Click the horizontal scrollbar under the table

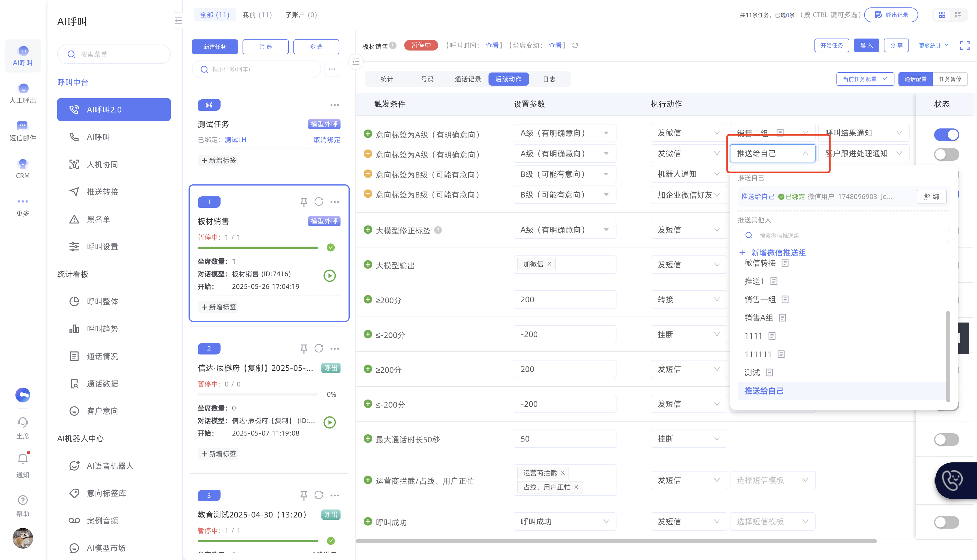pos(616,541)
